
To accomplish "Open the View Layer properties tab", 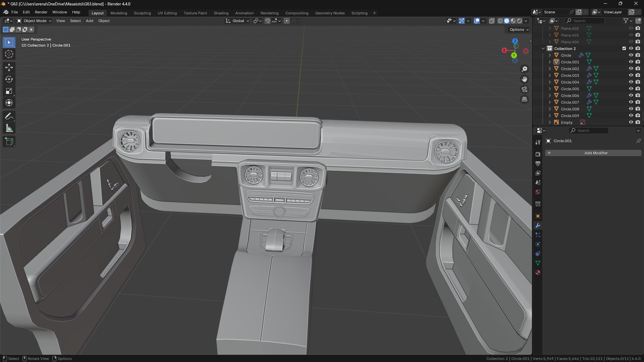I will pos(538,173).
